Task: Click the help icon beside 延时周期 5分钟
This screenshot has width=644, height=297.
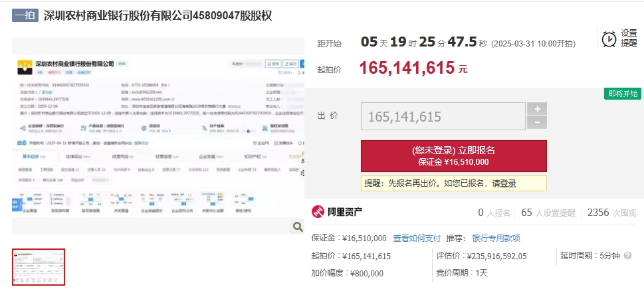Action: [627, 256]
